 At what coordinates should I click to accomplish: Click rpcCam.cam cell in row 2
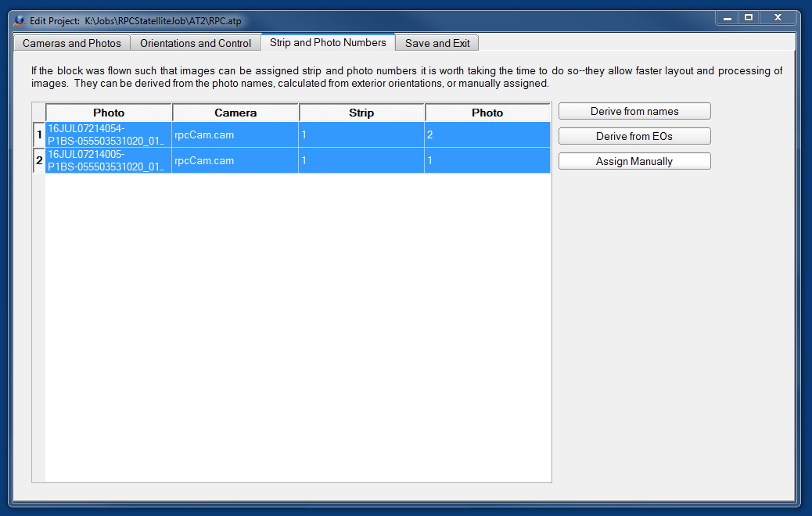(235, 160)
